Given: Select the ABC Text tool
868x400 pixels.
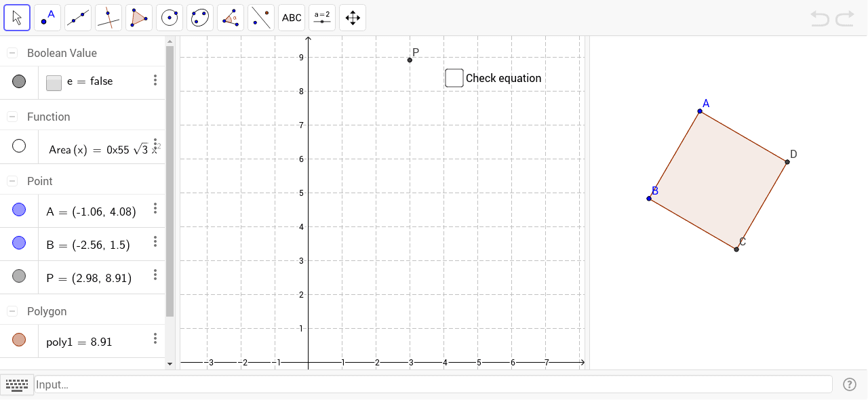Looking at the screenshot, I should (292, 18).
